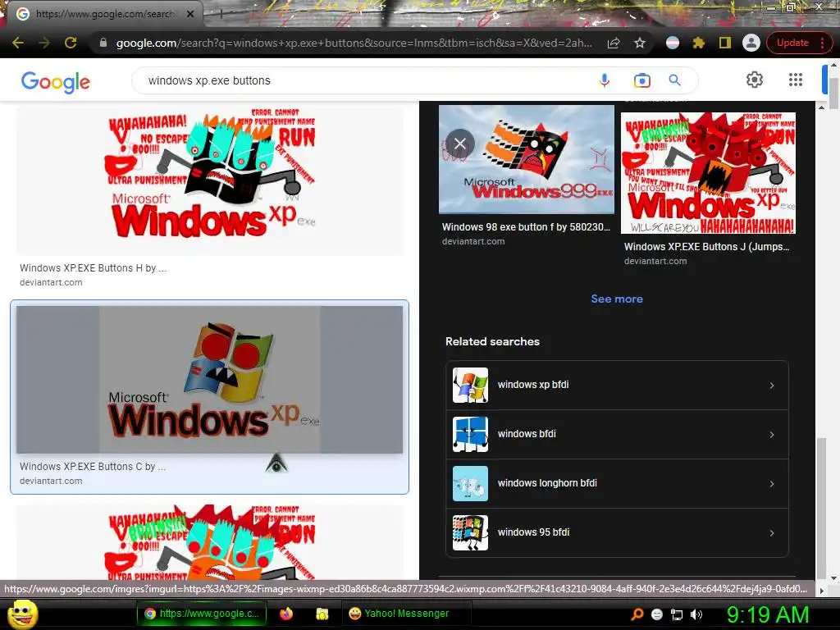The width and height of the screenshot is (840, 630).
Task: Open related search 'windows 95 bfdi'
Action: (617, 533)
